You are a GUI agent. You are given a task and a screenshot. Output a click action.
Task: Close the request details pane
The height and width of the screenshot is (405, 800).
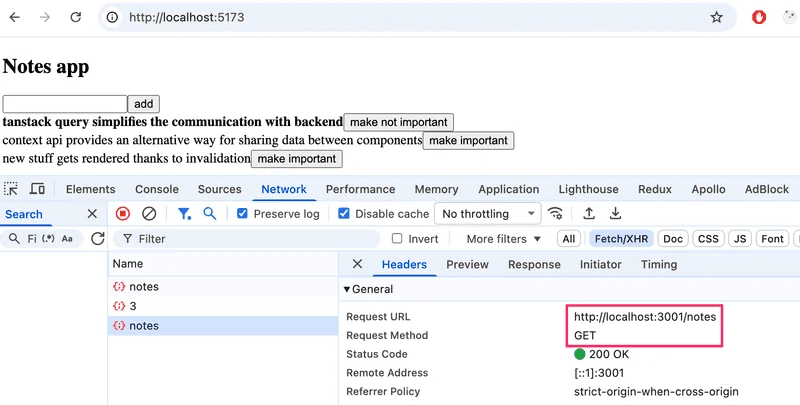point(357,264)
